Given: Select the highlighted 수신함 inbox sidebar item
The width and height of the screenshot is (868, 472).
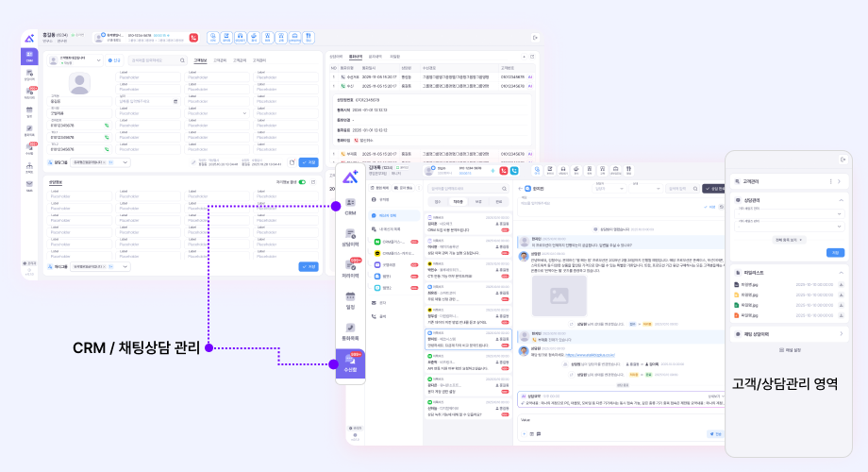Looking at the screenshot, I should click(x=350, y=363).
